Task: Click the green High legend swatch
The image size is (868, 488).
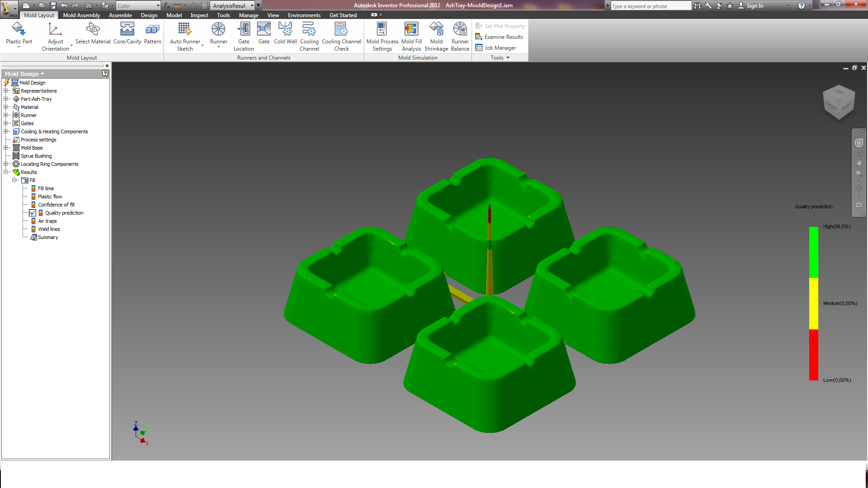Action: point(813,252)
